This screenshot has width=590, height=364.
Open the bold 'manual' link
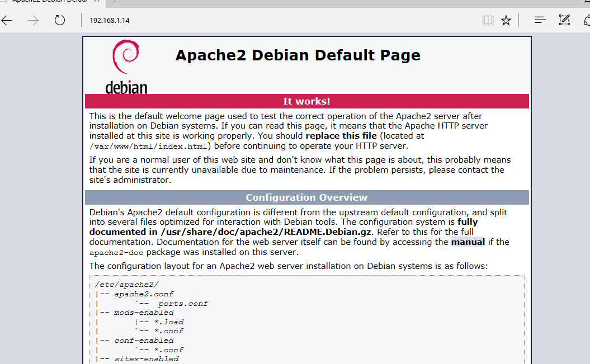[468, 242]
